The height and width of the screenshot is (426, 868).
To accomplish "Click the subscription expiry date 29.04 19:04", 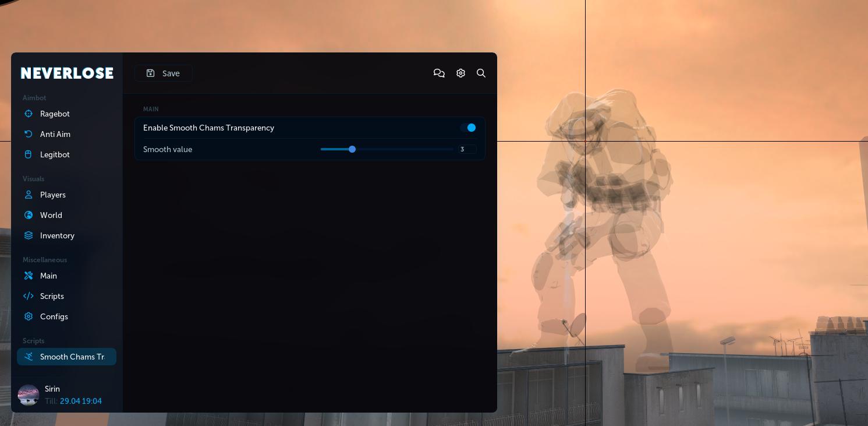I will pos(80,401).
